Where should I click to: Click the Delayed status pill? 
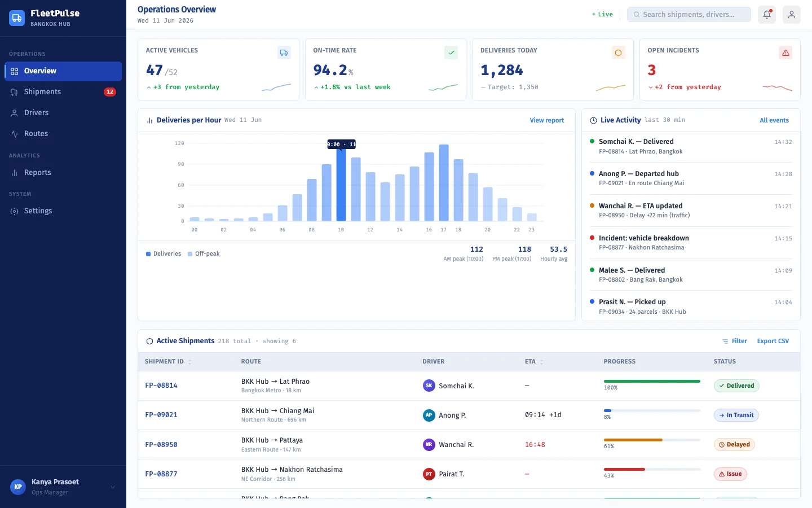coord(734,444)
